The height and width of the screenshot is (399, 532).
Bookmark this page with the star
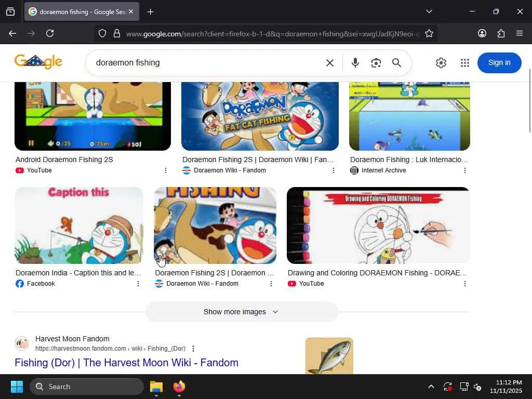pyautogui.click(x=429, y=33)
